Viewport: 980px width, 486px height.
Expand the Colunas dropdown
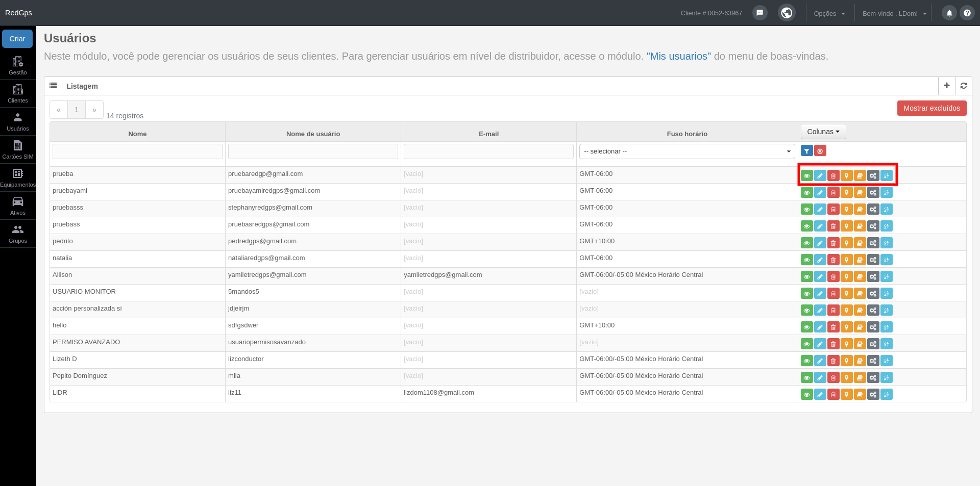pos(823,132)
